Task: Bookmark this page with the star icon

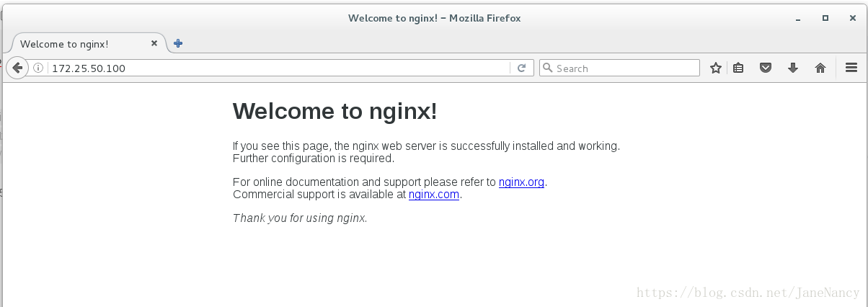Action: pyautogui.click(x=716, y=68)
